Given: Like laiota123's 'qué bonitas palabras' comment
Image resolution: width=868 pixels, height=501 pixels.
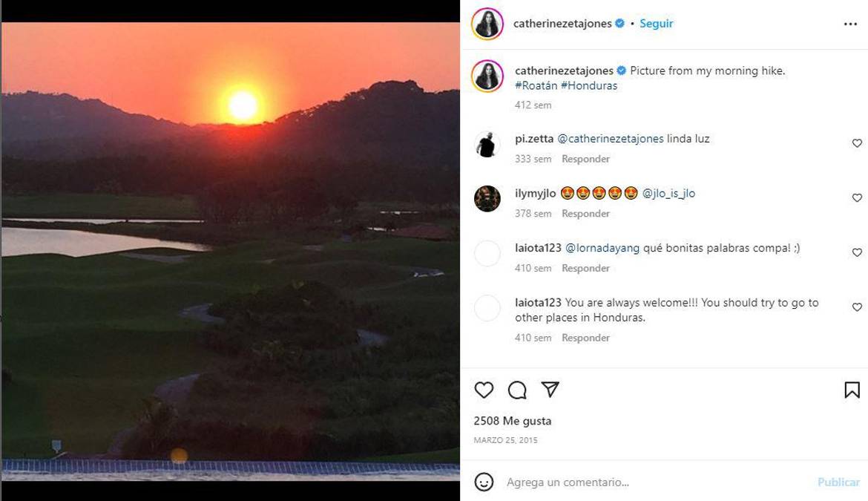Looking at the screenshot, I should tap(857, 253).
